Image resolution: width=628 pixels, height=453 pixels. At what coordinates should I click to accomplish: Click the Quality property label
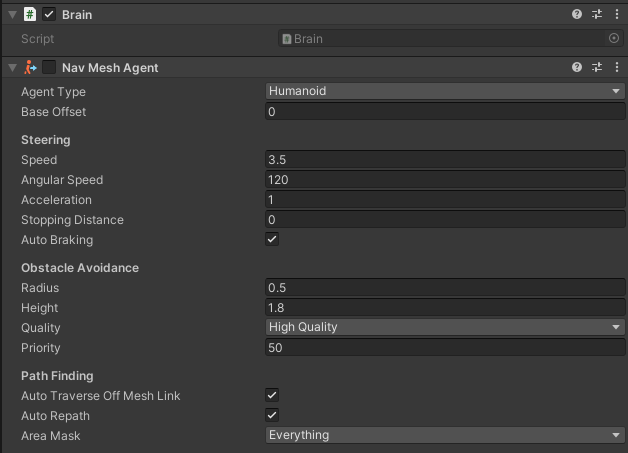[x=41, y=328]
